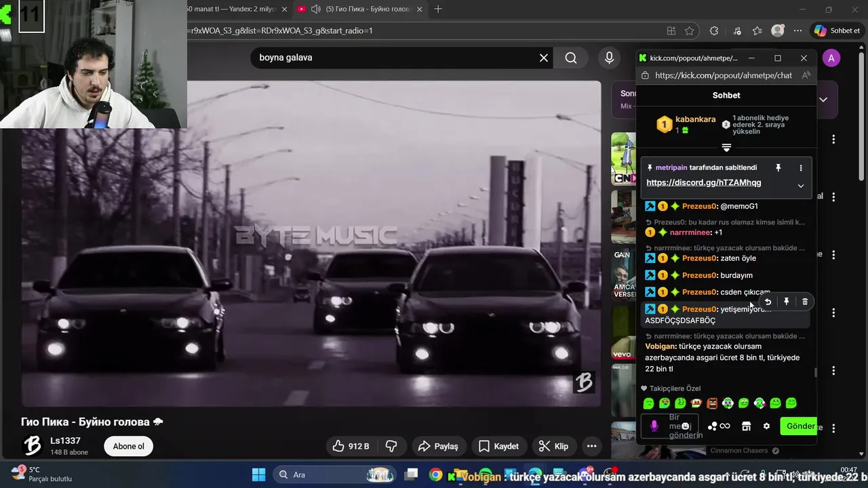
Task: Save the video with Kaydet
Action: (498, 446)
